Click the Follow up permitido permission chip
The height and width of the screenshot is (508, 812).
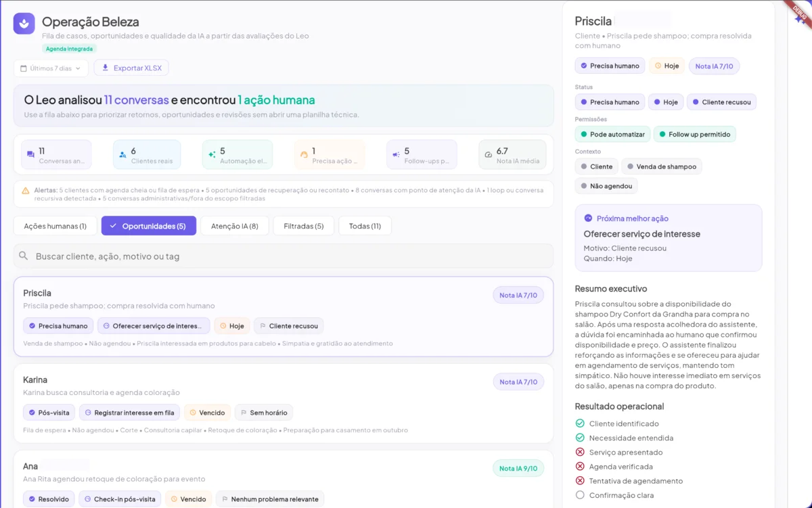(695, 134)
